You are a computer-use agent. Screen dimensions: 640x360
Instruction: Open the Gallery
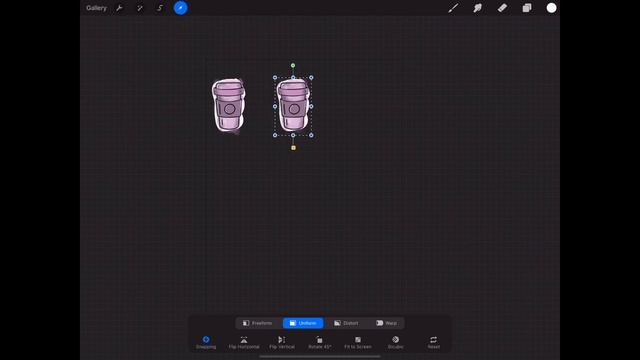tap(96, 8)
